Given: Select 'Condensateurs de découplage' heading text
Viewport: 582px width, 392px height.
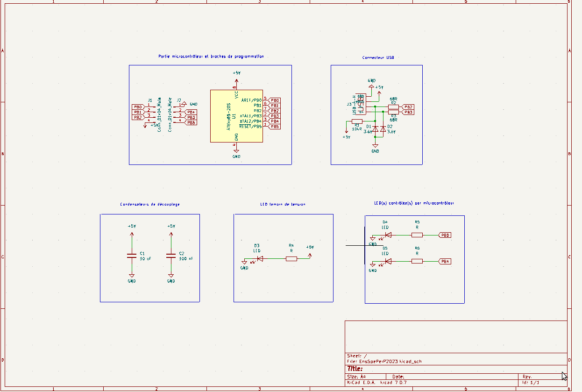Looking at the screenshot, I should click(150, 204).
